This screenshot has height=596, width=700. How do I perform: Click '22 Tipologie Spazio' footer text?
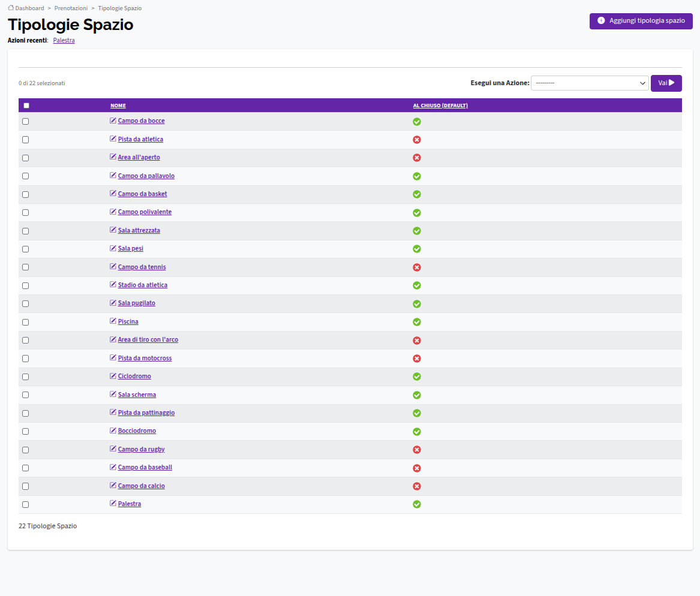click(47, 526)
